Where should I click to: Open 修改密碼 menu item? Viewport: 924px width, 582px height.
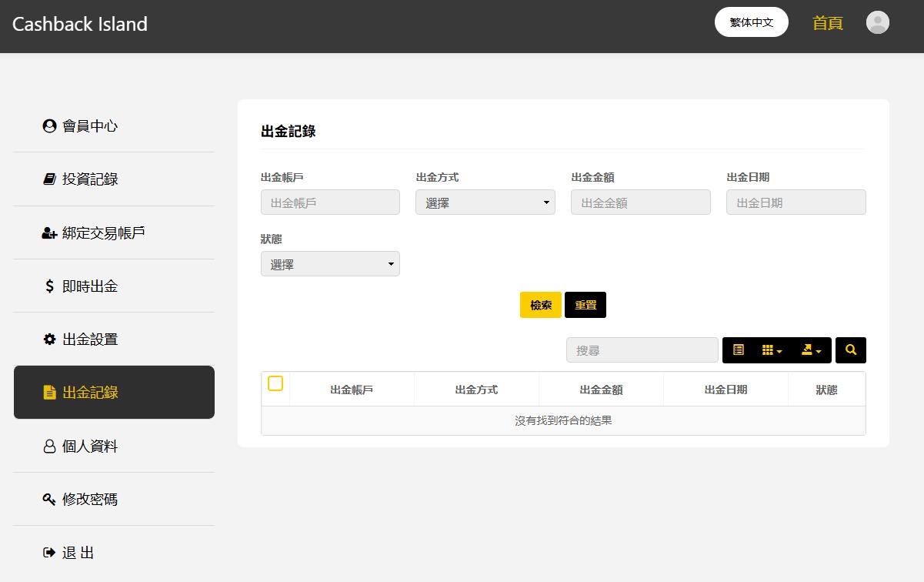(x=114, y=500)
